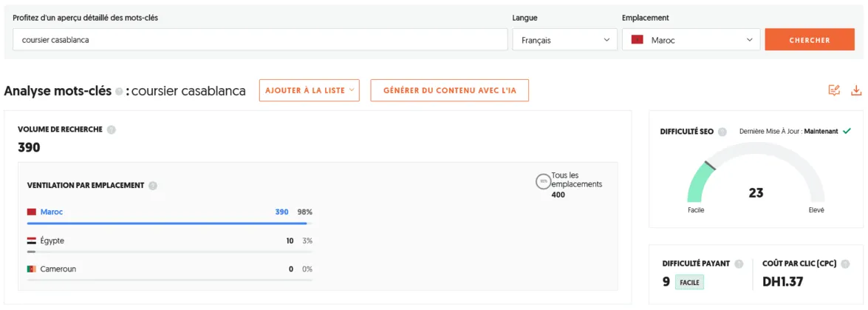Click 'Dernière Mise À Jour : Maintenant' text

789,132
